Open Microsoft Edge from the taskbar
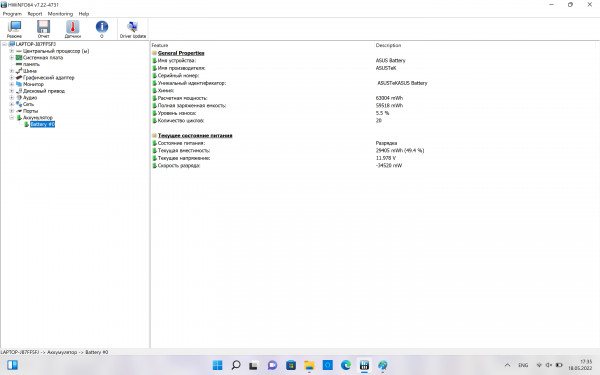Screen dimensions: 600x375 [x=346, y=365]
